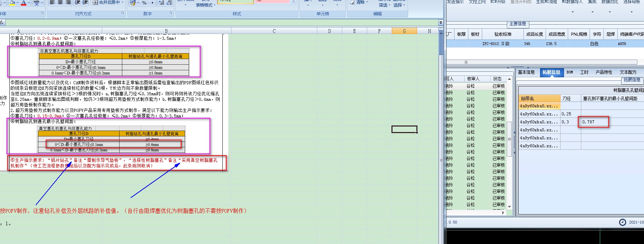Click the 验收标准 column header
Image resolution: width=644 pixels, height=244 pixels.
click(503, 34)
